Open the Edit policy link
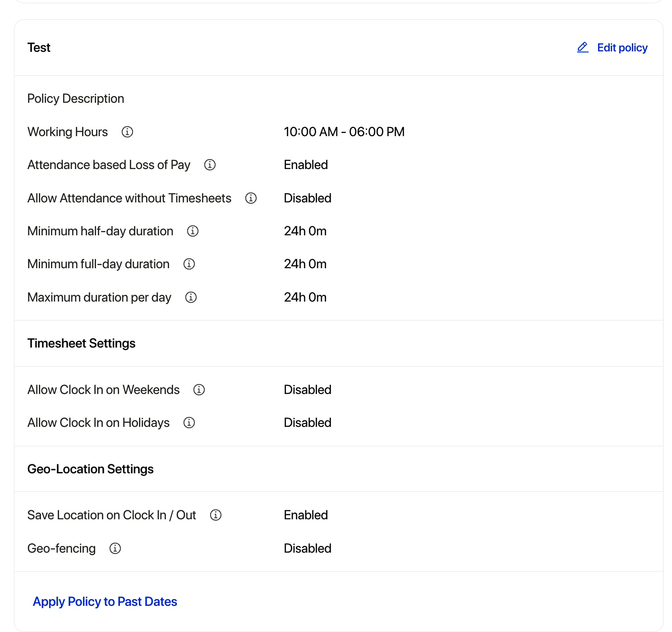 coord(622,47)
